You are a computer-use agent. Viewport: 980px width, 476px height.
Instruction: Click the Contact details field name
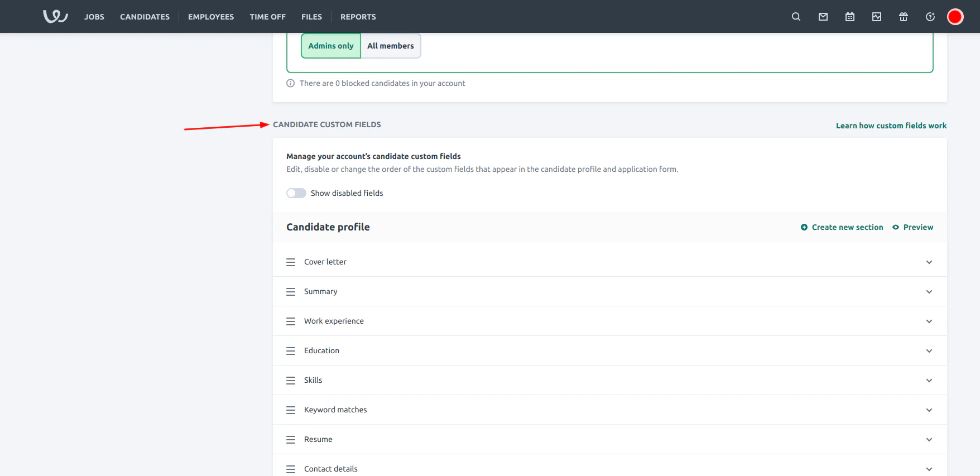point(331,469)
